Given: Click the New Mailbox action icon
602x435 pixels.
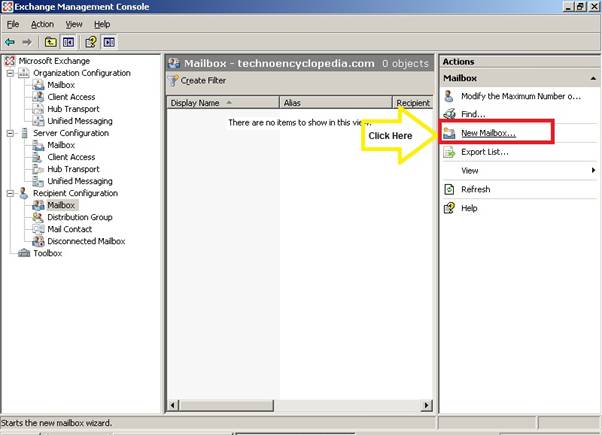Looking at the screenshot, I should tap(449, 133).
